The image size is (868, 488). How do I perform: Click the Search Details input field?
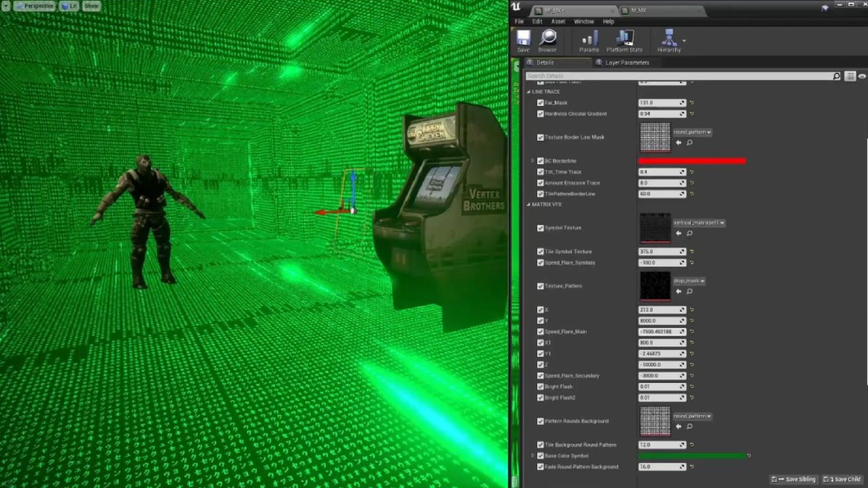pyautogui.click(x=679, y=76)
